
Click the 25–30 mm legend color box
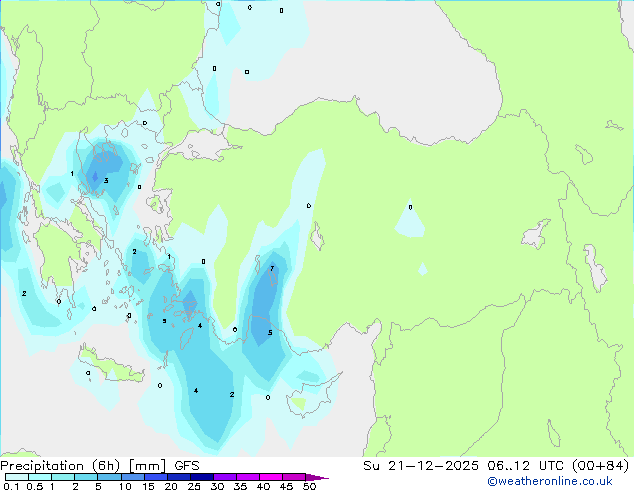(x=202, y=477)
